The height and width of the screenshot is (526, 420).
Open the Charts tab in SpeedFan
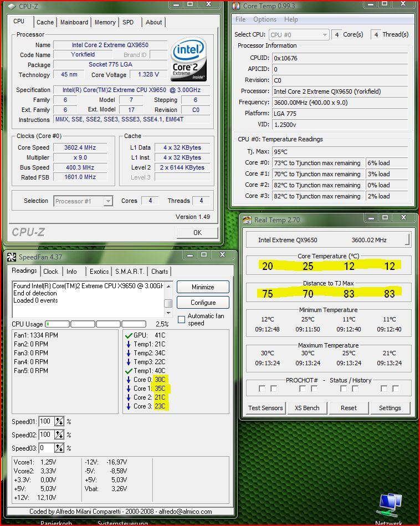click(x=160, y=272)
